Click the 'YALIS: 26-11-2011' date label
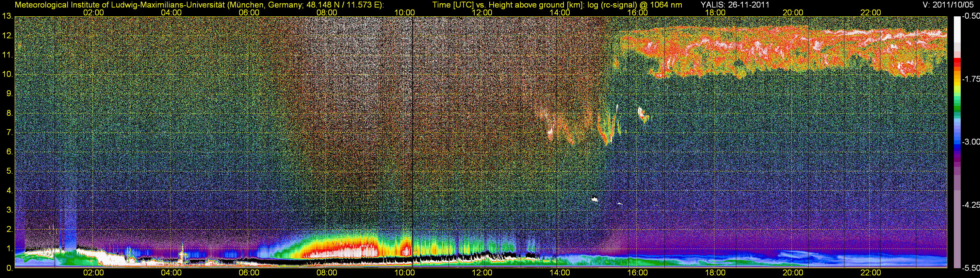Viewport: 980px width, 278px height. pyautogui.click(x=735, y=5)
